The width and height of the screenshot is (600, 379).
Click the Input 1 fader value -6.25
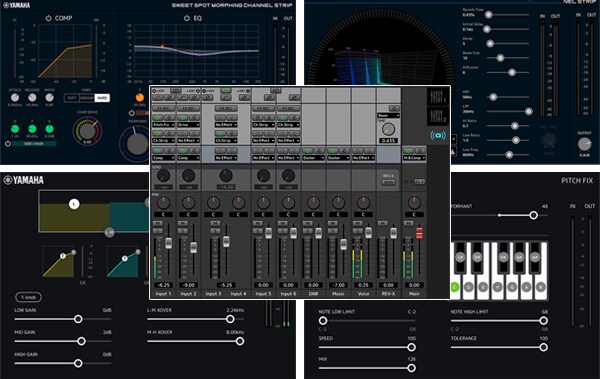(163, 285)
